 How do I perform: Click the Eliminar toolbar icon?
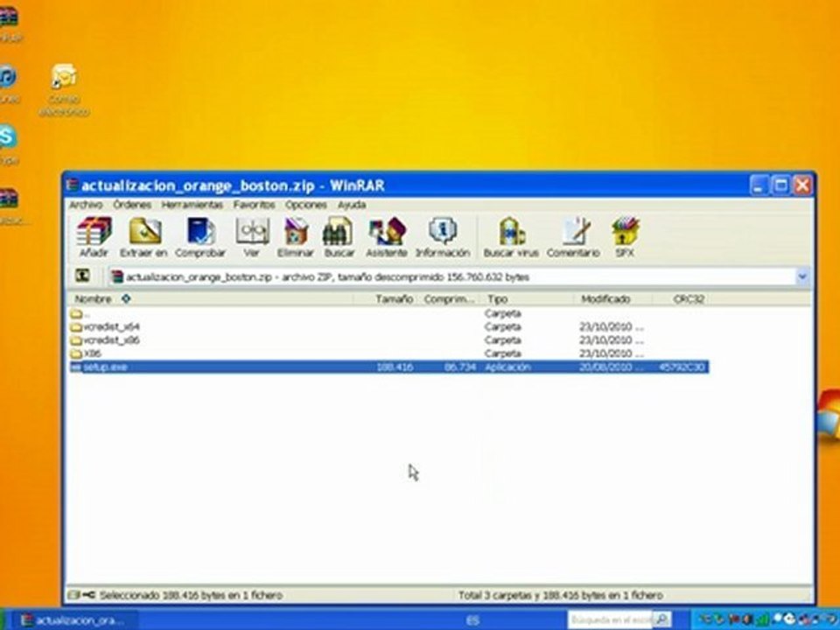295,237
